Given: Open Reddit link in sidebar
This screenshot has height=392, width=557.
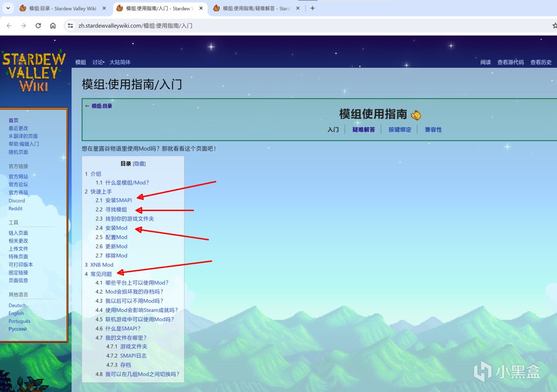Looking at the screenshot, I should (15, 208).
